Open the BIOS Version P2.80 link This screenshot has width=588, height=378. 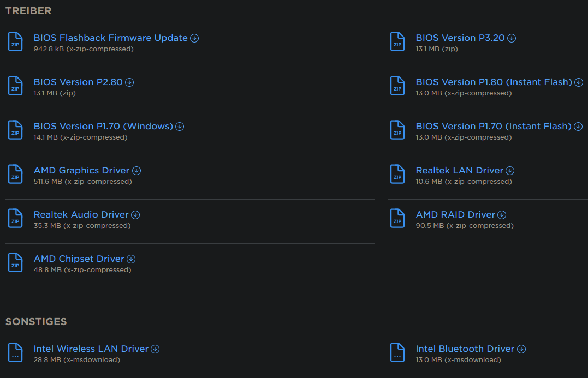point(78,82)
